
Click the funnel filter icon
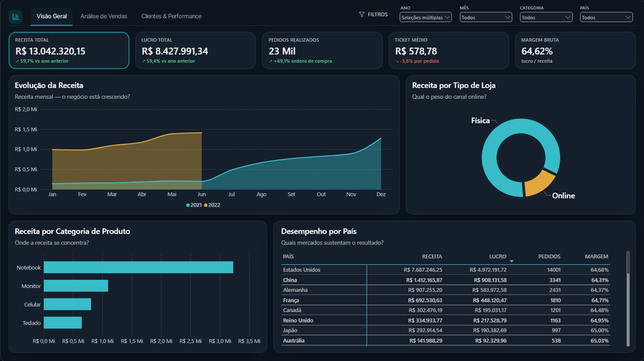pos(362,15)
